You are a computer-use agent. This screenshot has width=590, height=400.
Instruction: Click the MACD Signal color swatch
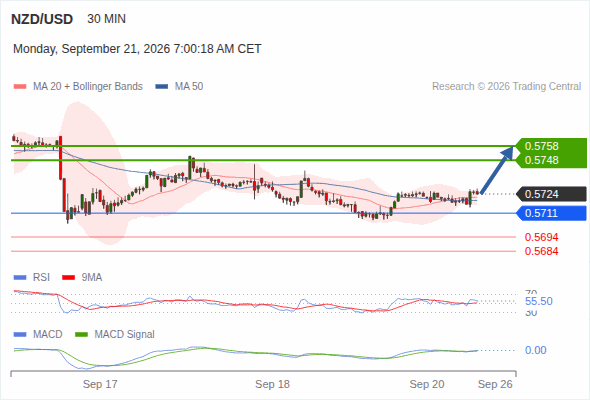point(81,335)
